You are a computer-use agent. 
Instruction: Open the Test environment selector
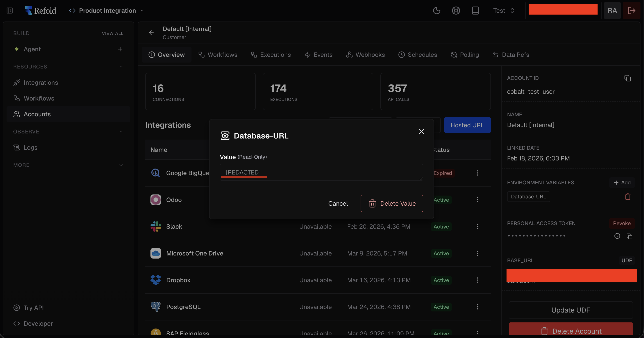(504, 11)
